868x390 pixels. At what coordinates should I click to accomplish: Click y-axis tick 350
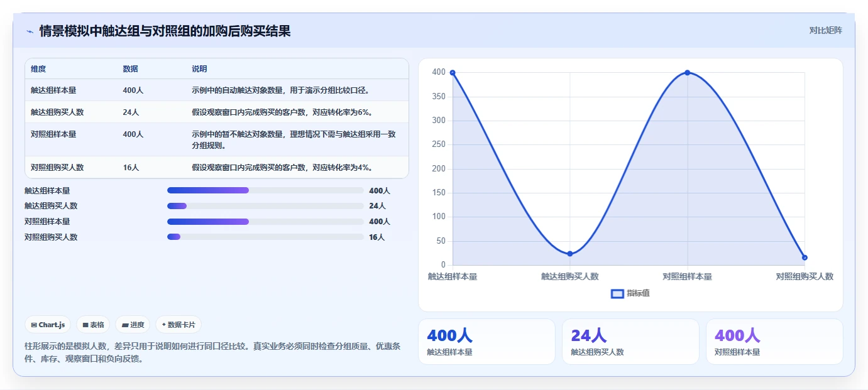(439, 97)
